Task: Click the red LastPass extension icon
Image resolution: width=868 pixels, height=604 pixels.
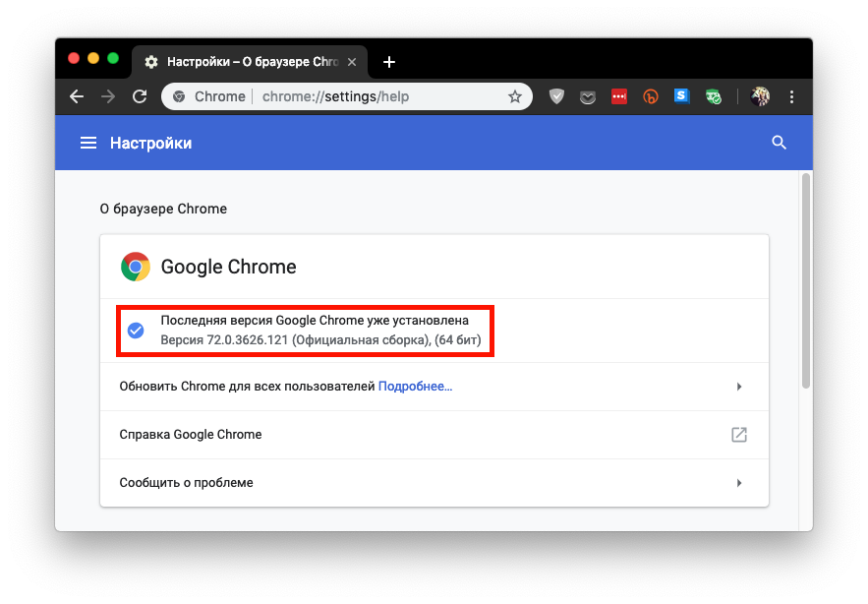Action: [x=618, y=96]
